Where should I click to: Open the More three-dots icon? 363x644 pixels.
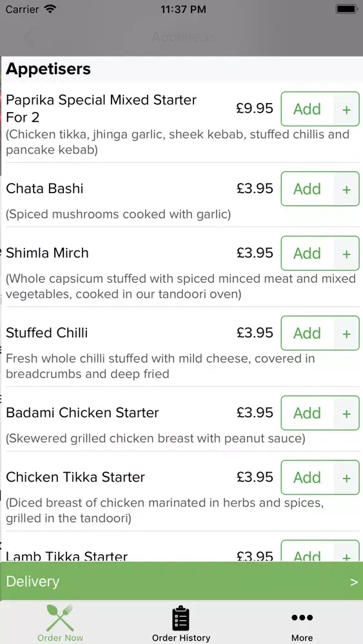pyautogui.click(x=302, y=618)
